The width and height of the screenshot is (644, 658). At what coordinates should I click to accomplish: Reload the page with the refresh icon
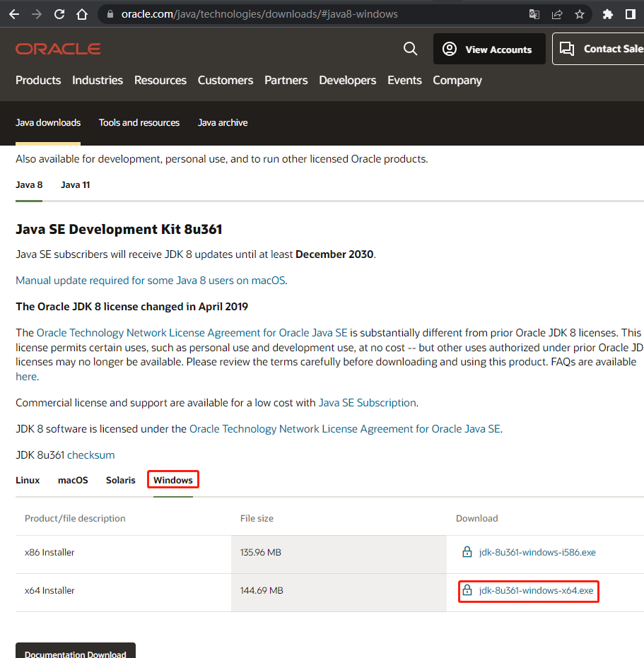[x=59, y=14]
